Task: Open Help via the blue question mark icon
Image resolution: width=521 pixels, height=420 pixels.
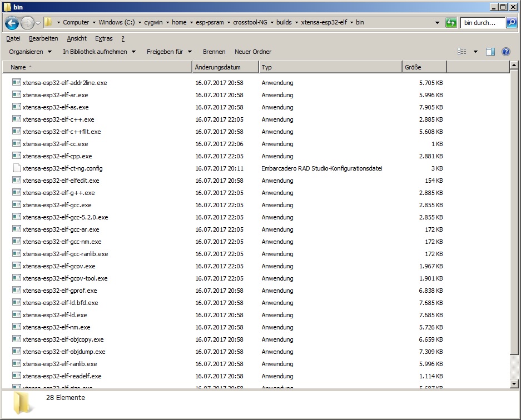Action: pos(506,52)
